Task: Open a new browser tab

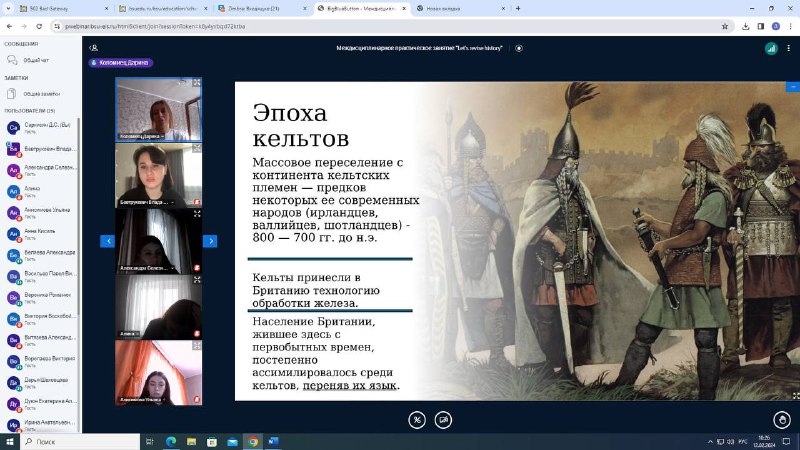Action: 518,9
